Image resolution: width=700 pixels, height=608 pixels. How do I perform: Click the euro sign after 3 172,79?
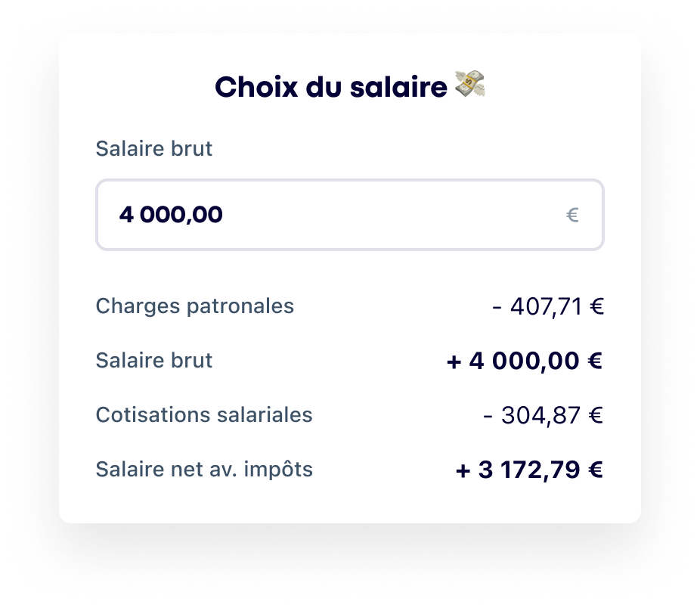point(596,470)
